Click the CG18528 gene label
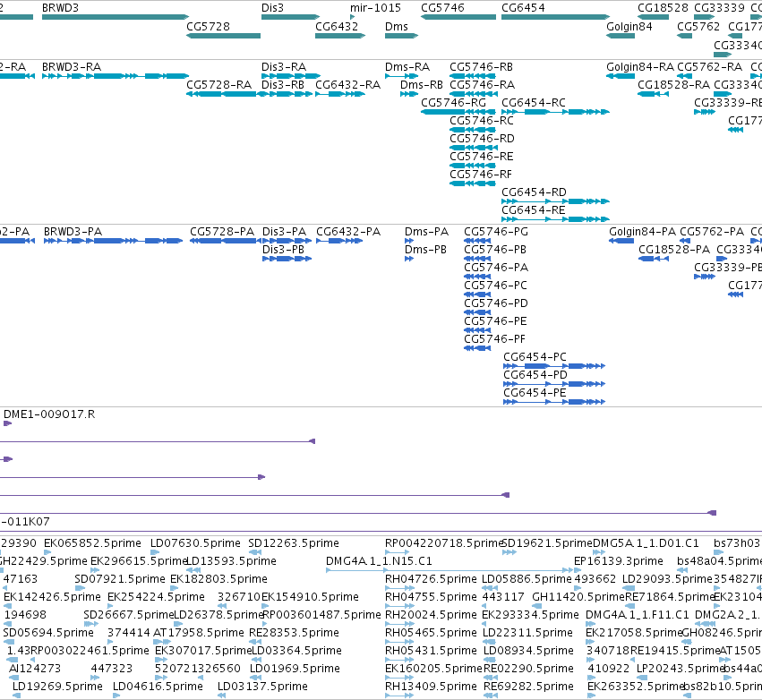This screenshot has height=700, width=762. click(x=663, y=8)
